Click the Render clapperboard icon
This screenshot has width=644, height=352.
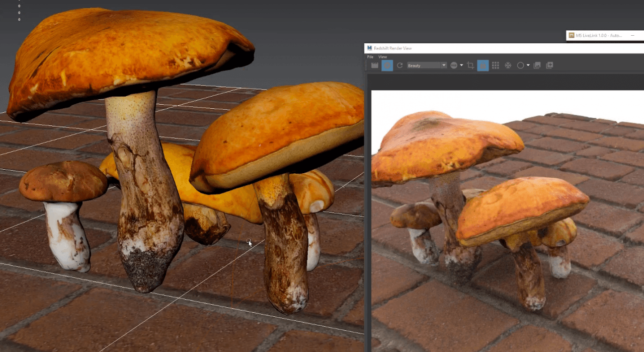(x=374, y=65)
